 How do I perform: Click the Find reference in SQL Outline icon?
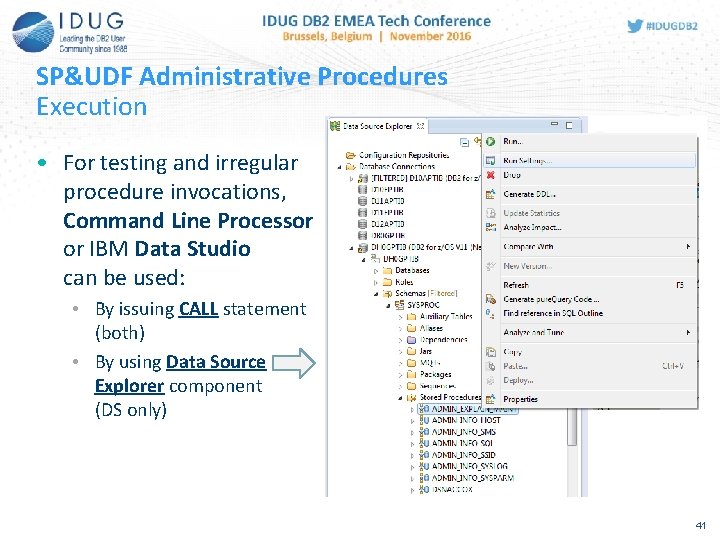(x=490, y=314)
